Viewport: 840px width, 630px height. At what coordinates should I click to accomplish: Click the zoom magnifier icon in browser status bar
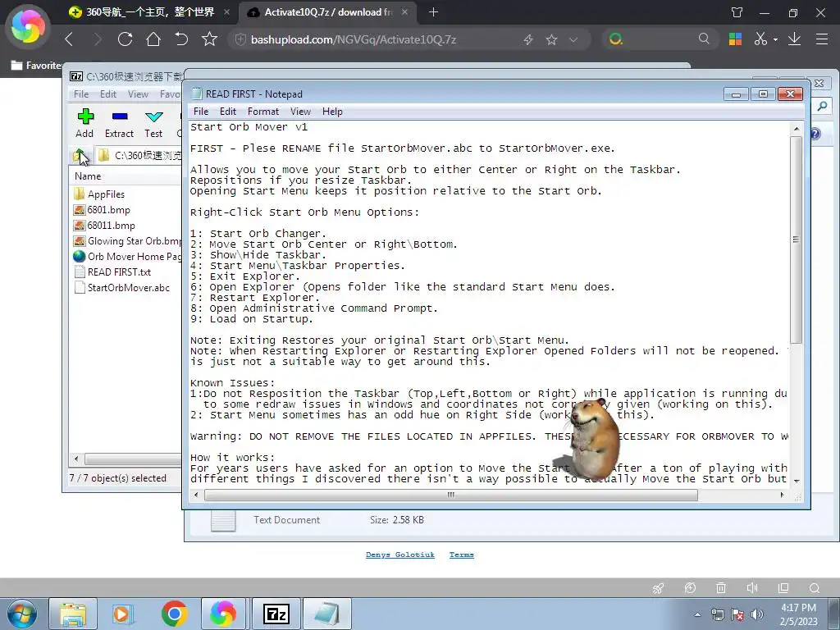pos(815,587)
